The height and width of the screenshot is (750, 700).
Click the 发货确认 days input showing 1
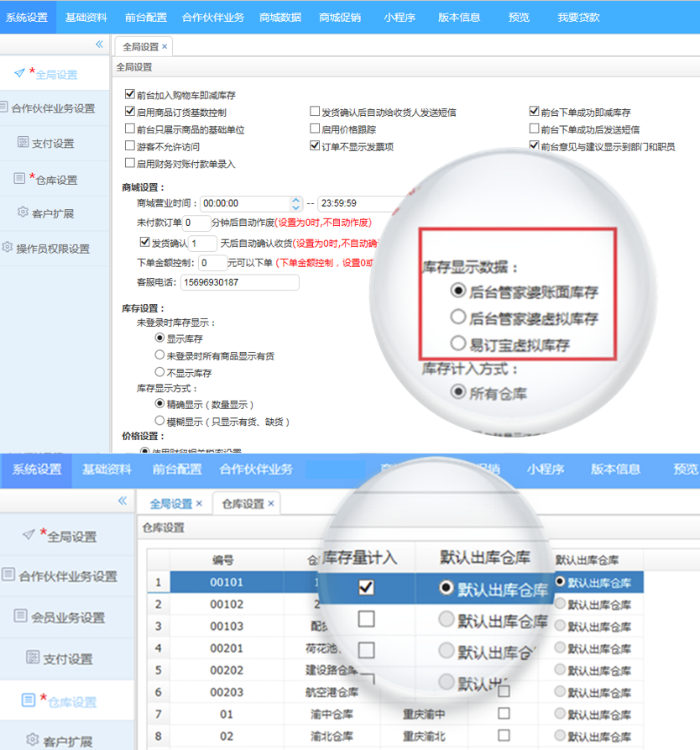(203, 244)
